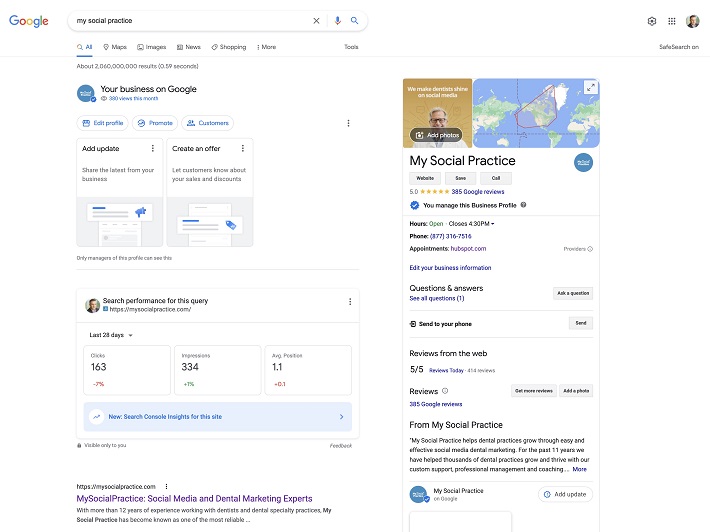Click the Providers info icon
The width and height of the screenshot is (710, 532).
590,249
